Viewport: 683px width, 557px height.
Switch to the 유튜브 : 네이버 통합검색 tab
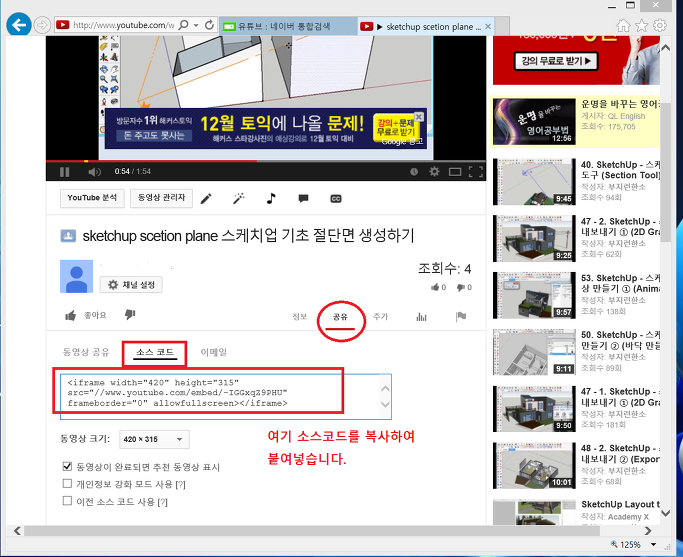(x=288, y=27)
